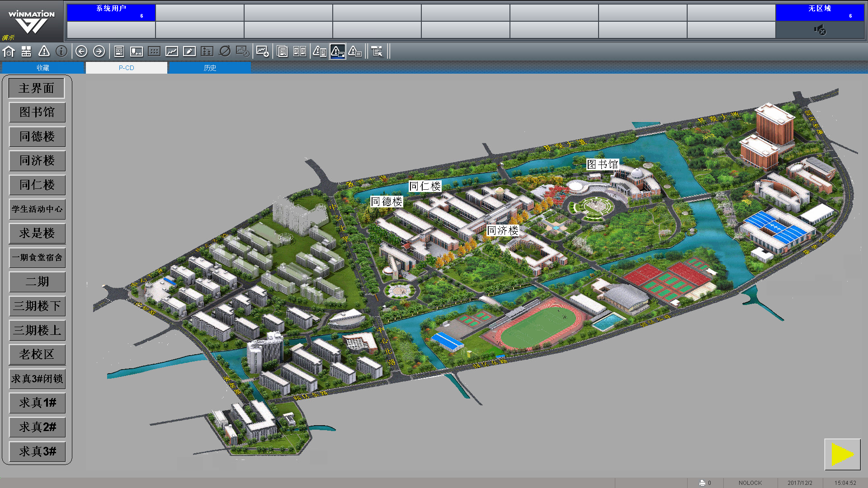
Task: Click the 主界面 navigation button
Action: click(x=37, y=88)
